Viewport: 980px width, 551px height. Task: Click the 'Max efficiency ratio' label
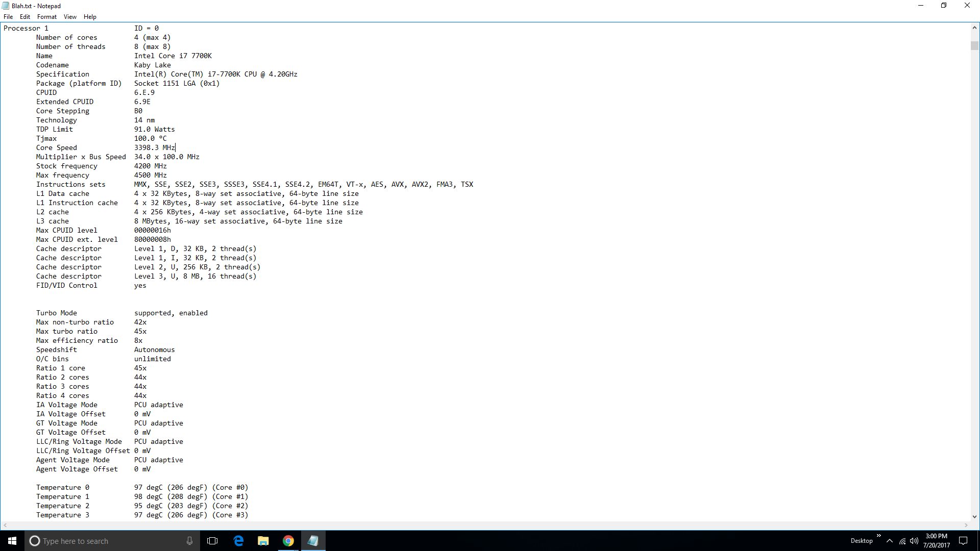[x=77, y=340]
